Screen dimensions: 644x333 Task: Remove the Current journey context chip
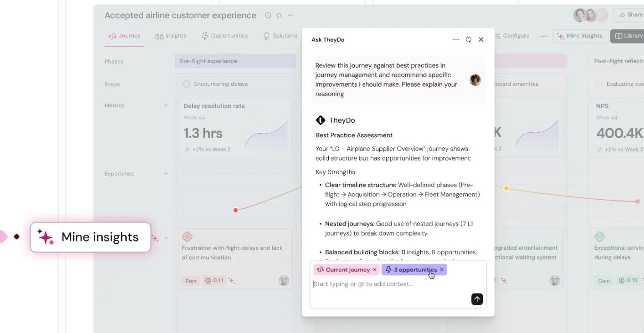coord(375,270)
